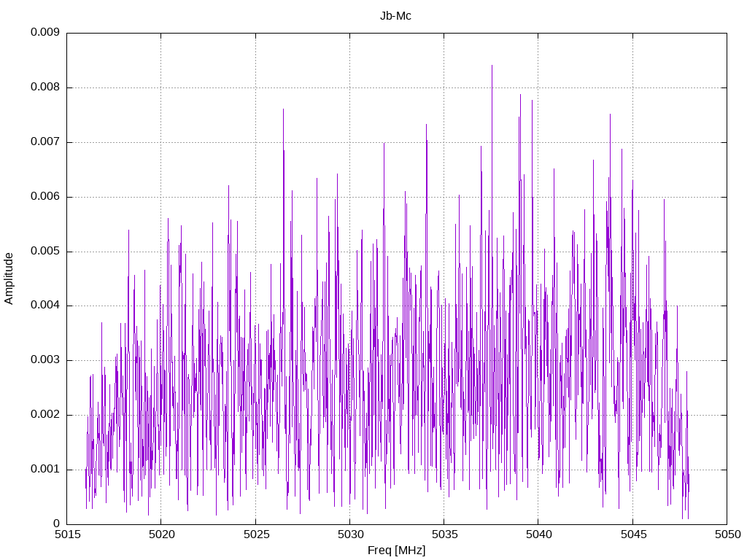The image size is (747, 560).
Task: Click the 0.008 y-axis tick label
Action: 45,87
